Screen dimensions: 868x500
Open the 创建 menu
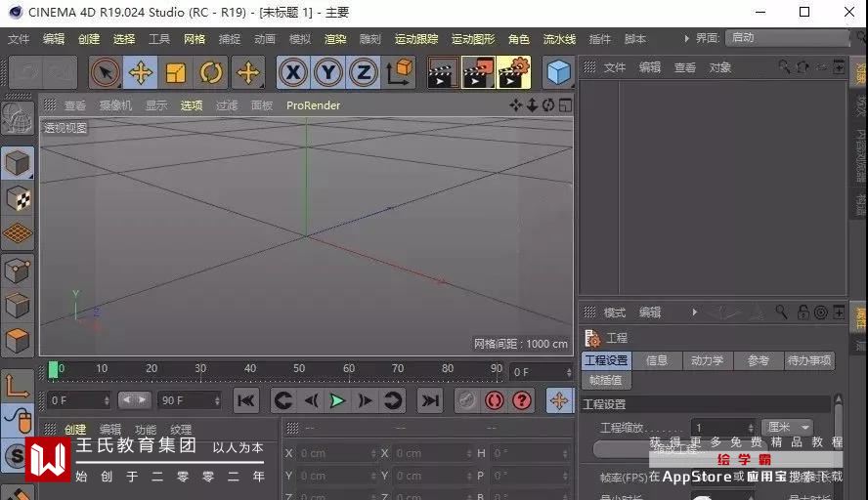tap(89, 39)
